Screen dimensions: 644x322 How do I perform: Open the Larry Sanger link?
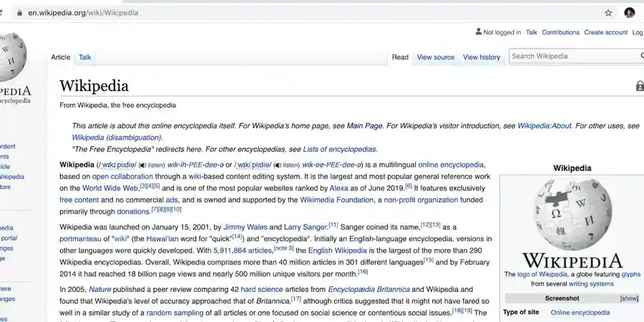coord(306,227)
